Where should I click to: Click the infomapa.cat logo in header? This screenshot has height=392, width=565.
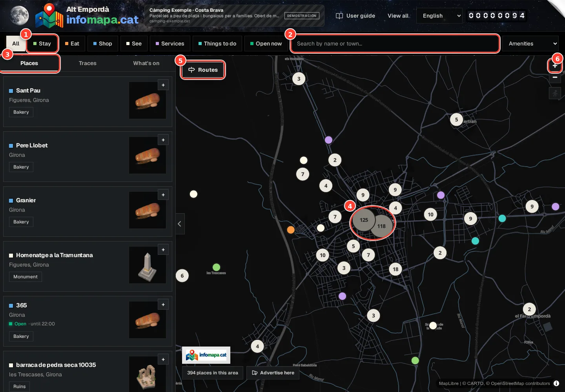point(87,16)
